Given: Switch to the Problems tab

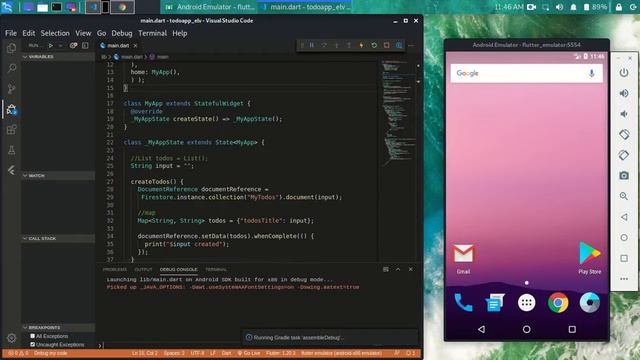Looking at the screenshot, I should click(115, 270).
